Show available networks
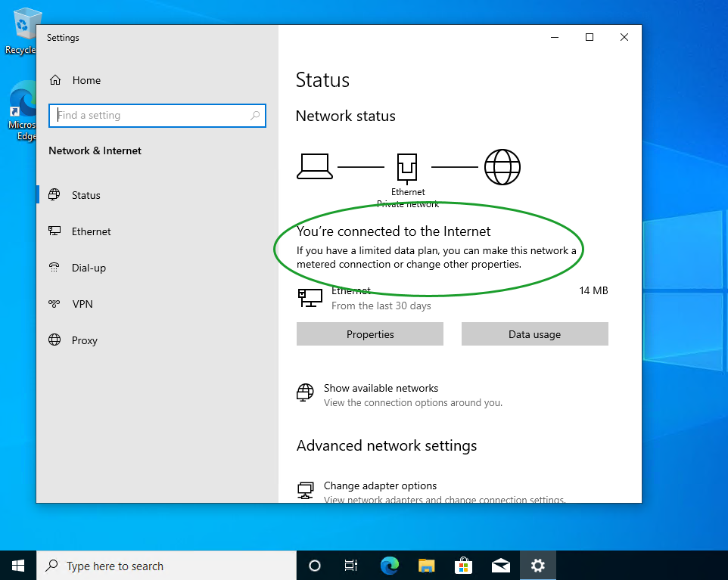 coord(381,388)
